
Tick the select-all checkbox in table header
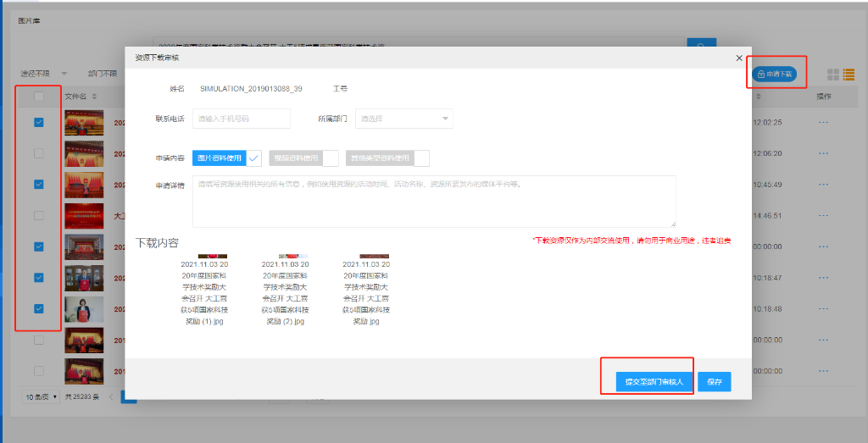39,97
